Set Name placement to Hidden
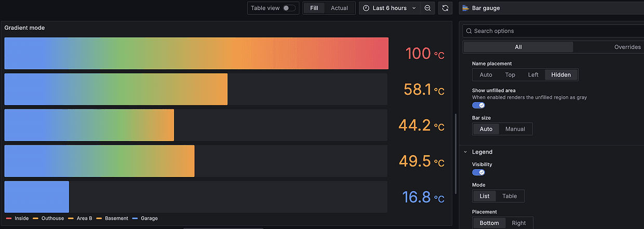The image size is (644, 229). coord(561,75)
